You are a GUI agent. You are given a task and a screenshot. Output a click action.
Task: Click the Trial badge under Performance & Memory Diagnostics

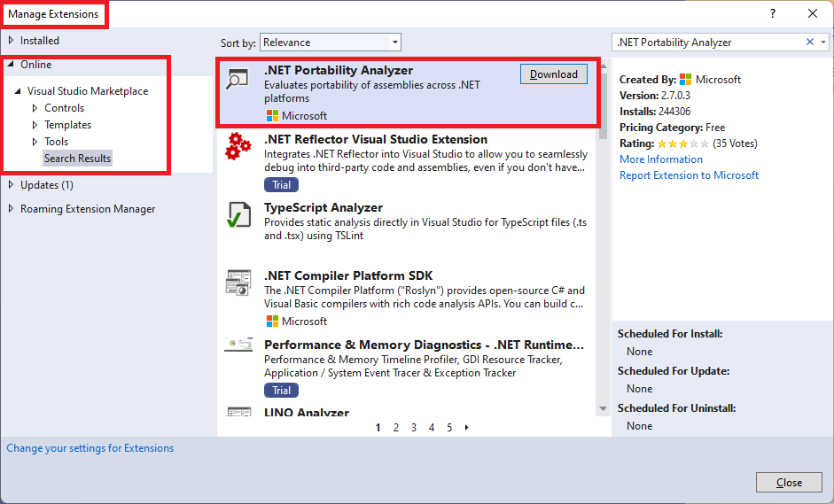[x=281, y=391]
